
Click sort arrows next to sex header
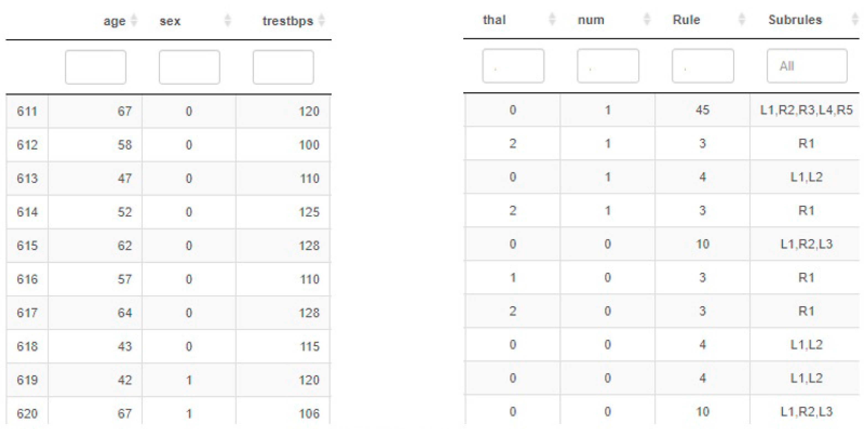[x=228, y=20]
